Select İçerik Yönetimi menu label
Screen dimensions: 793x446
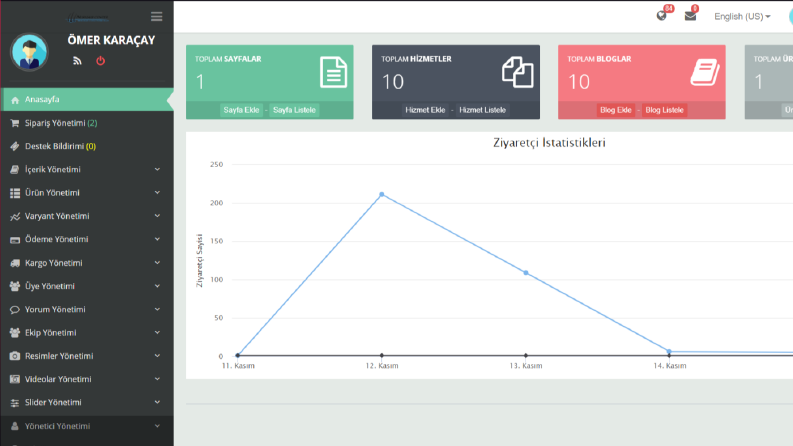point(53,169)
